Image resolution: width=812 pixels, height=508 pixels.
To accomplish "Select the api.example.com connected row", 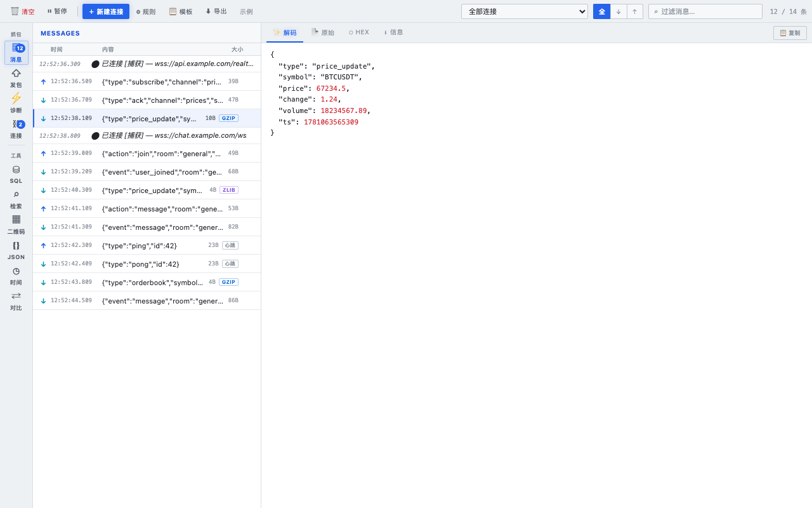I will coord(147,64).
